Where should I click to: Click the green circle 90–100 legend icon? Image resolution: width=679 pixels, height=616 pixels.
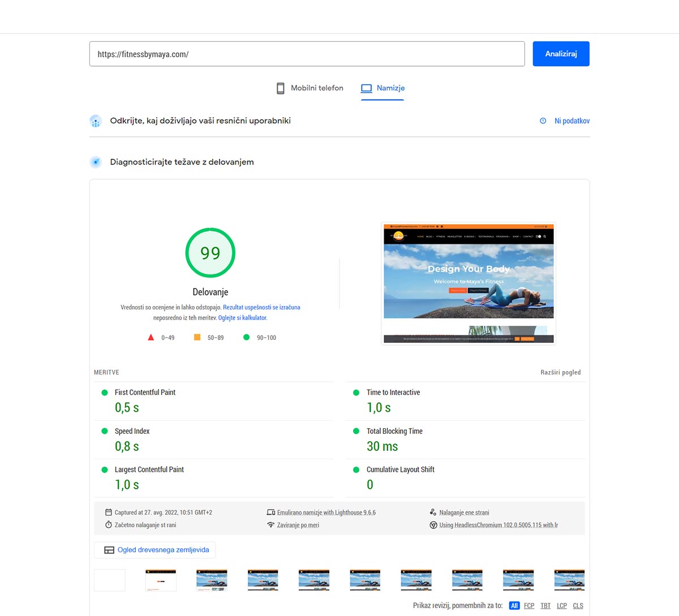[246, 337]
